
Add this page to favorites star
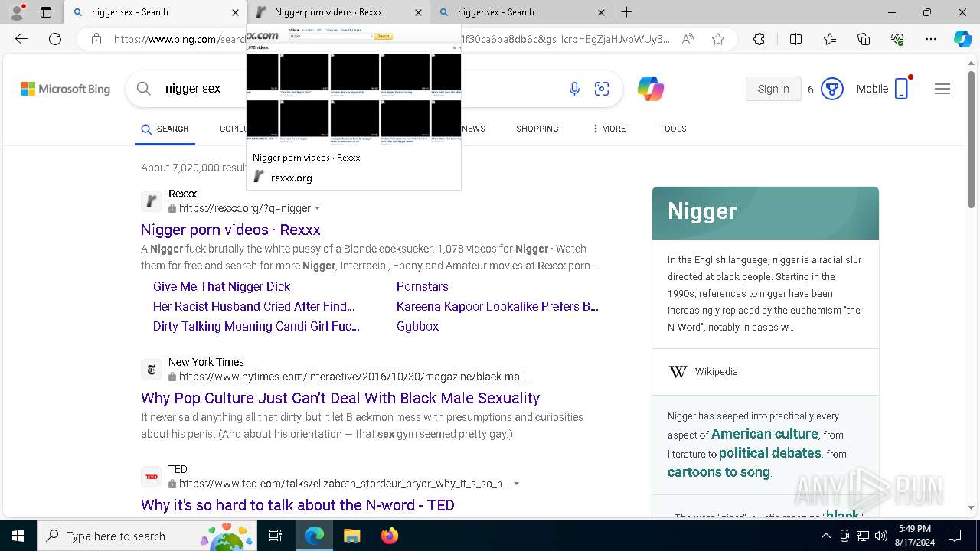pos(718,39)
